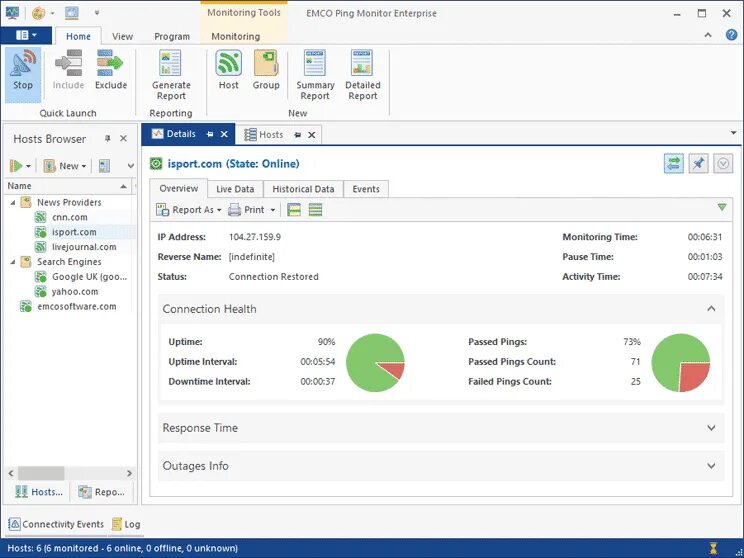The image size is (744, 558).
Task: Click the pin view icon in Details header
Action: [x=698, y=163]
